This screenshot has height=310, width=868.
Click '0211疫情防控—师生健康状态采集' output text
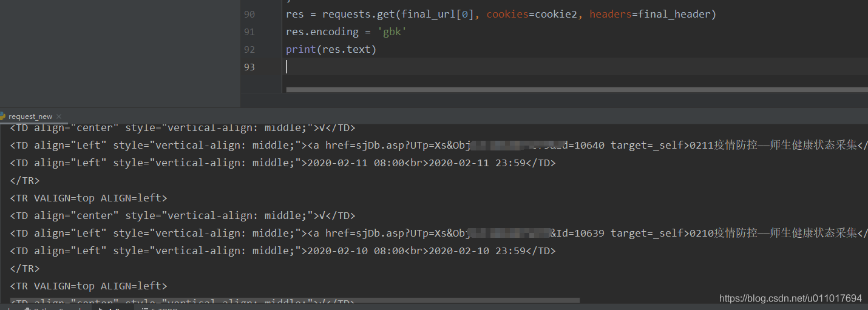[x=773, y=145]
